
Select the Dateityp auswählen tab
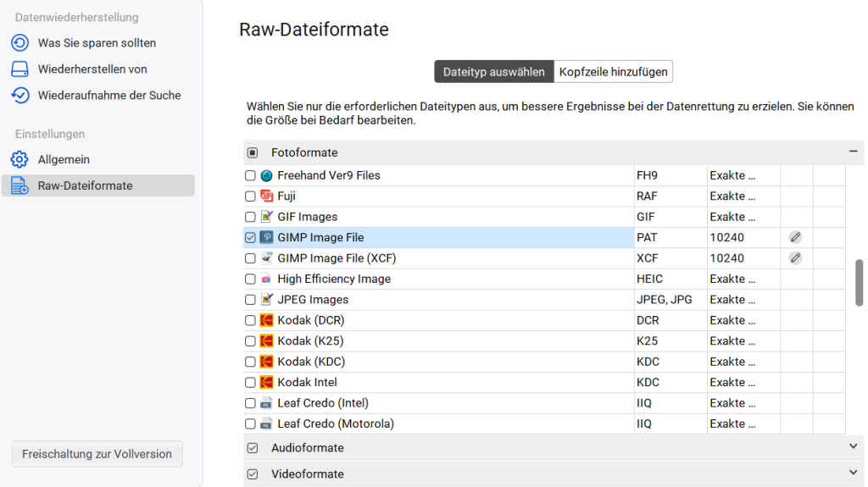pos(494,72)
